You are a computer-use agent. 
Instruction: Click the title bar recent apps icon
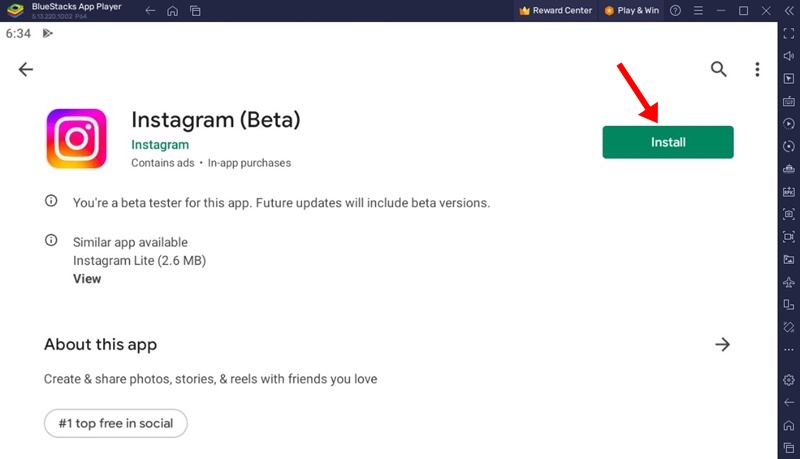(x=195, y=10)
